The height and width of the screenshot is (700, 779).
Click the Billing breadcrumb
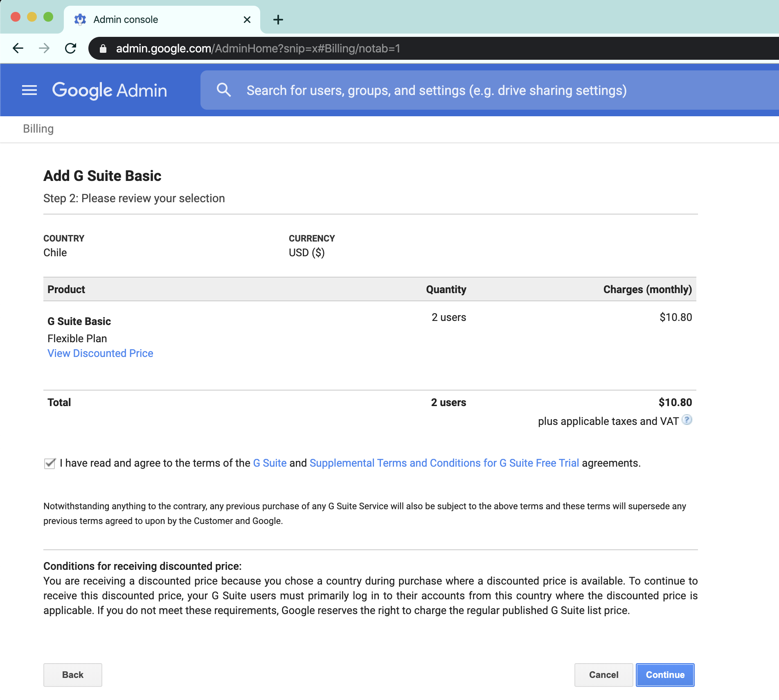click(x=38, y=129)
